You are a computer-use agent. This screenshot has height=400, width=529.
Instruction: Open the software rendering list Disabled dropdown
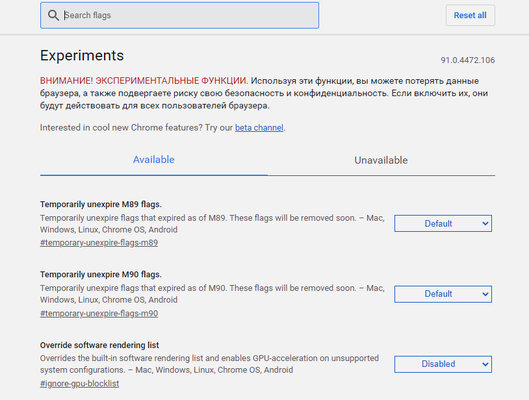(443, 364)
